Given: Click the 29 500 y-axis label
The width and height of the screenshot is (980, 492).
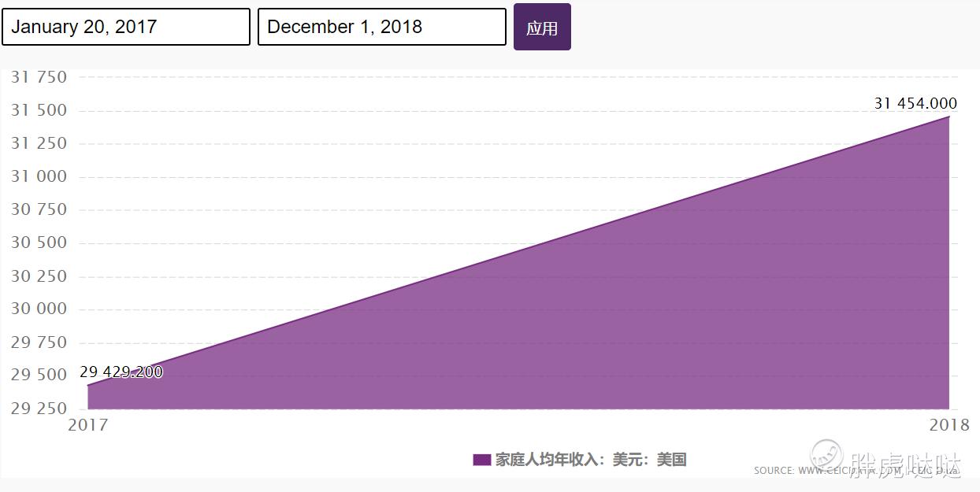Looking at the screenshot, I should click(x=39, y=375).
